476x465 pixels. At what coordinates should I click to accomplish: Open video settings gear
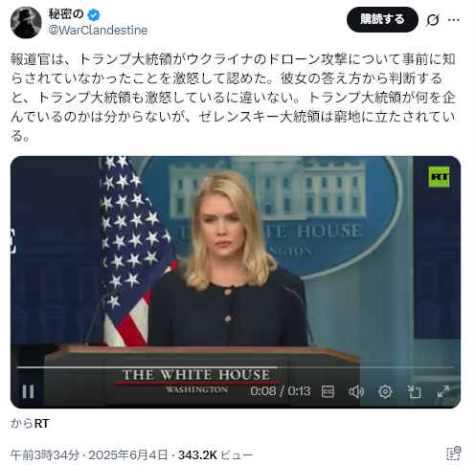[385, 391]
